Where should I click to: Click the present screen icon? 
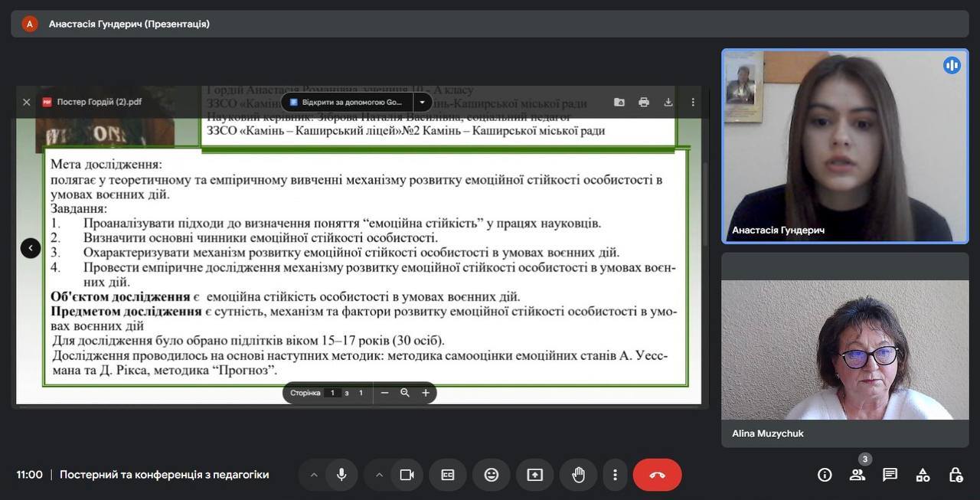pyautogui.click(x=535, y=475)
